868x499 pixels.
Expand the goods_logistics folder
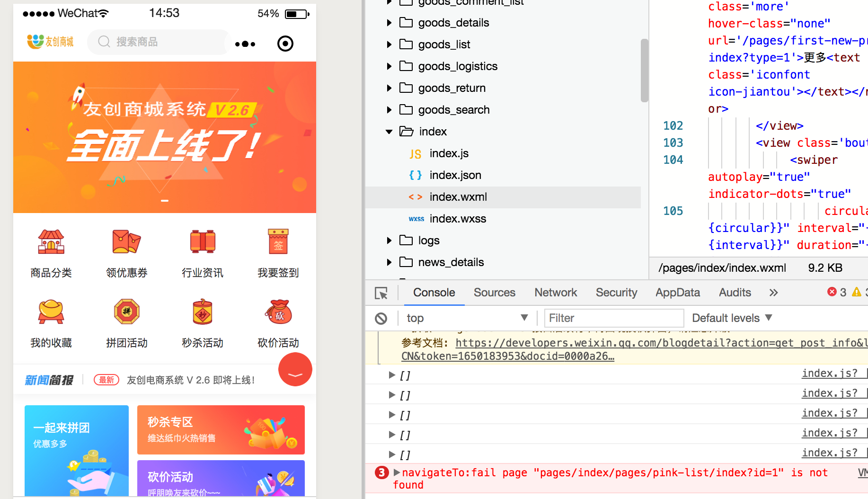(389, 66)
